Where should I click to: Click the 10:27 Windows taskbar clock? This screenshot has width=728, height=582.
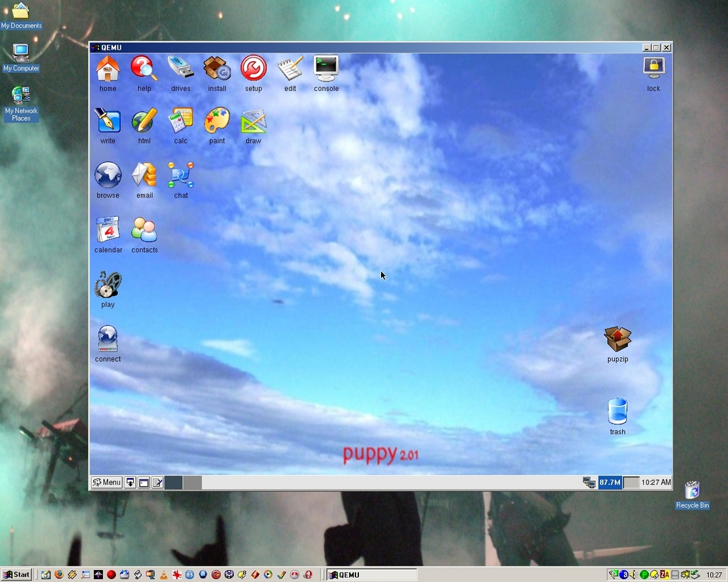click(714, 575)
